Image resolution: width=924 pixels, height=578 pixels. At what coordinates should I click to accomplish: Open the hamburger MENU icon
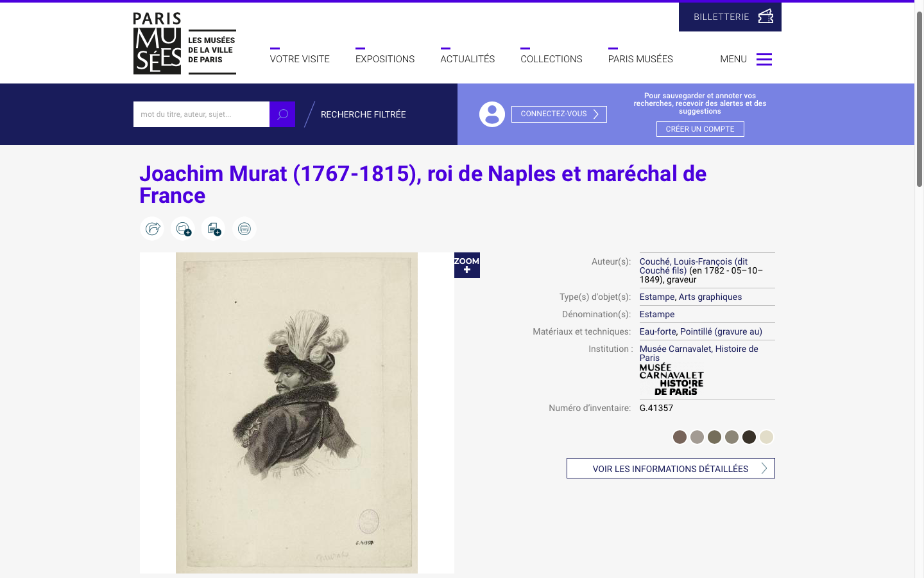pos(764,59)
